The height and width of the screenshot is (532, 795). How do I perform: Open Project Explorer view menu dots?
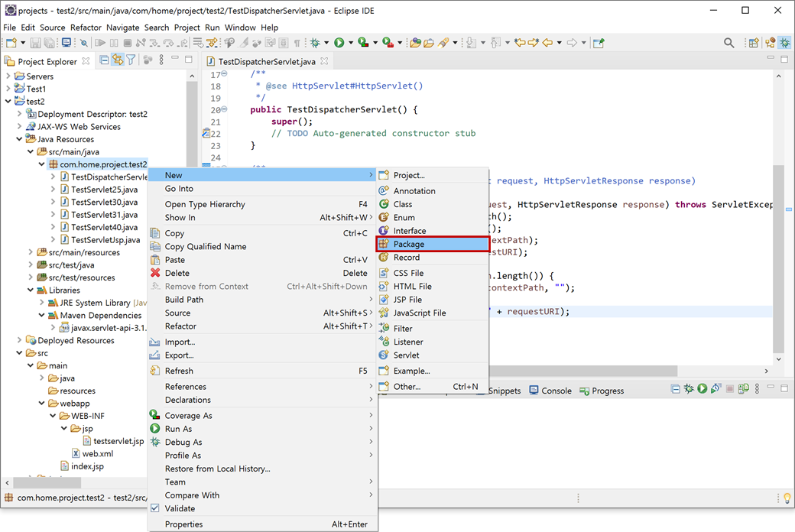(161, 60)
